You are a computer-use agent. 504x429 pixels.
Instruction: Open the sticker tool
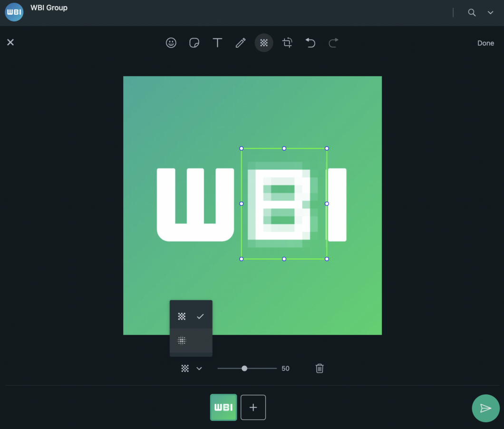pyautogui.click(x=194, y=43)
